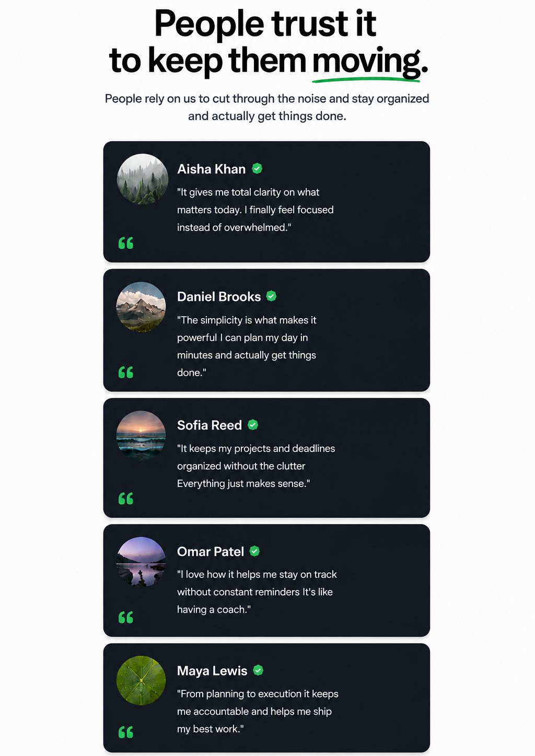535x756 pixels.
Task: Click the verified badge beside Omar Patel
Action: 254,551
